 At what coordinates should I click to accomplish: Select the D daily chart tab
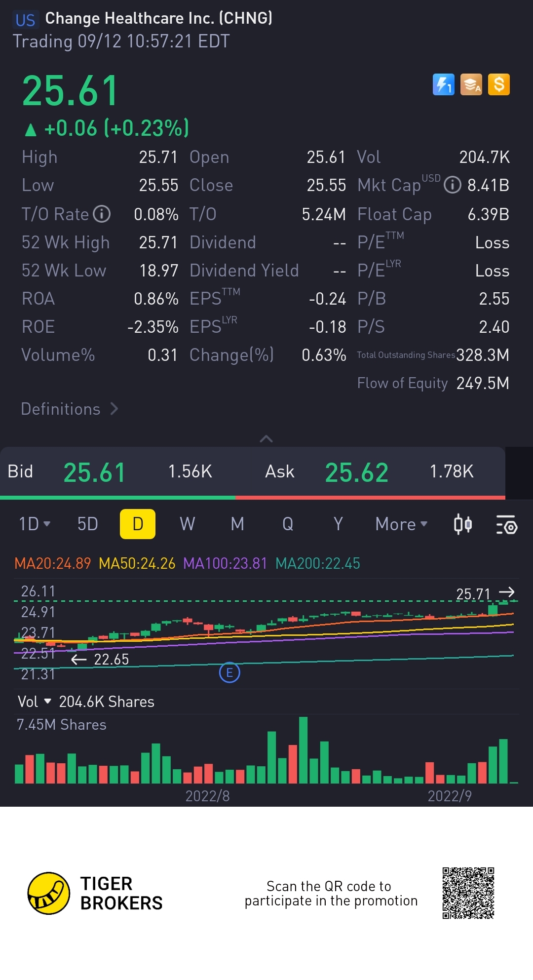click(x=138, y=524)
